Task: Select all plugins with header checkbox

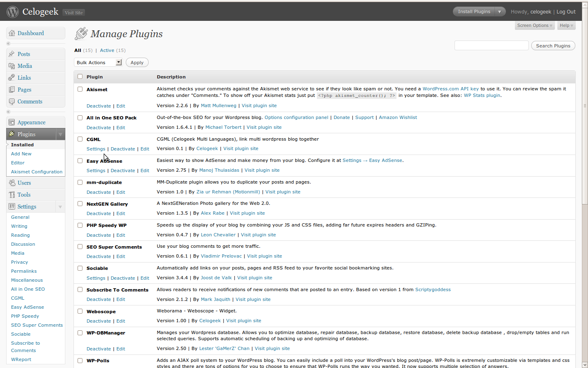Action: (x=80, y=76)
